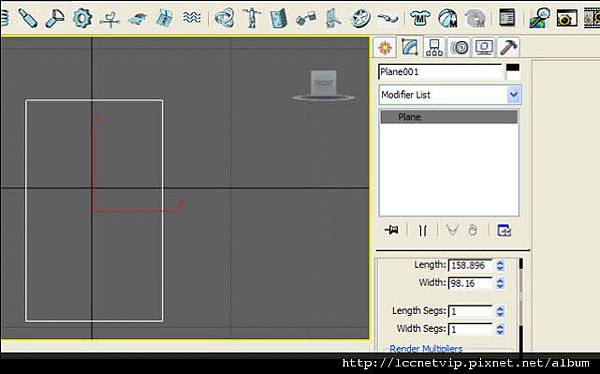600x374 pixels.
Task: Select Plane entry in modifier stack
Action: click(449, 117)
